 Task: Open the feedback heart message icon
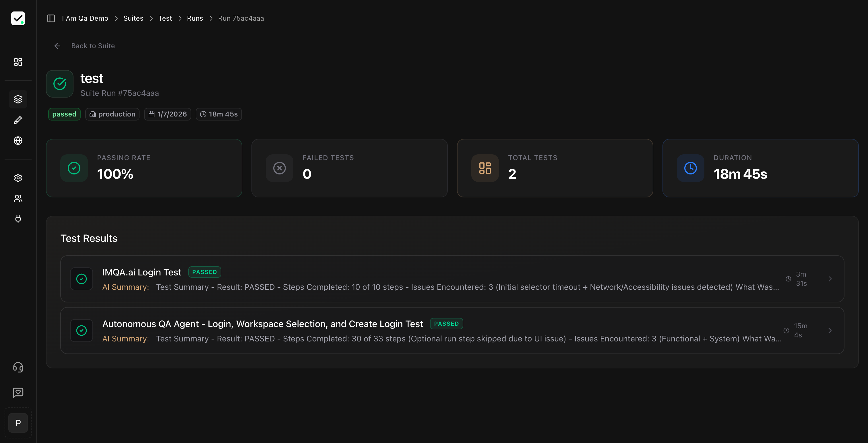coord(18,392)
